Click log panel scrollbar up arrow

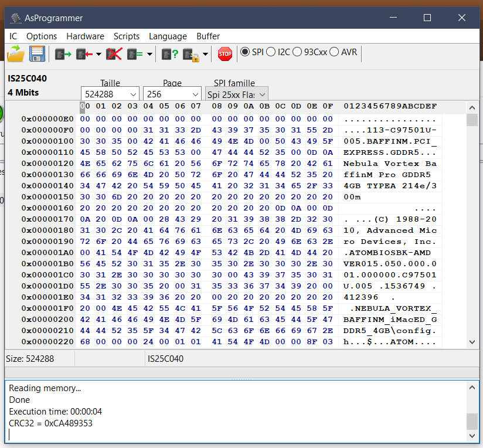tap(472, 387)
